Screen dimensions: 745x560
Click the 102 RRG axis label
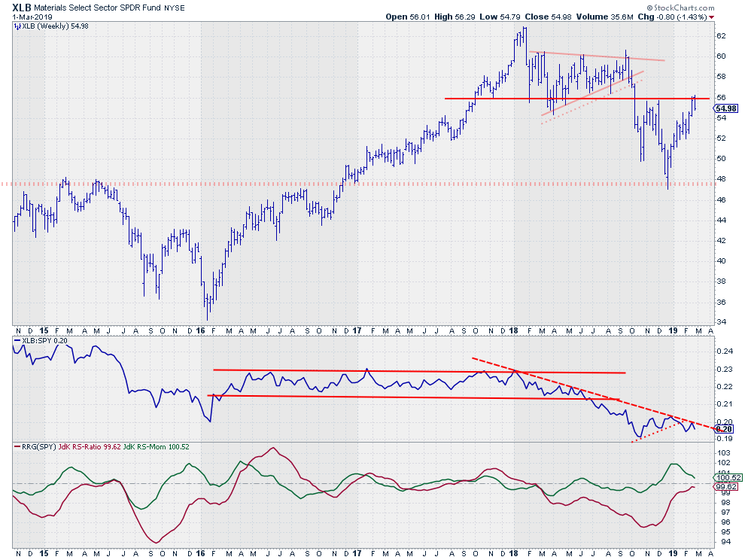(x=724, y=463)
